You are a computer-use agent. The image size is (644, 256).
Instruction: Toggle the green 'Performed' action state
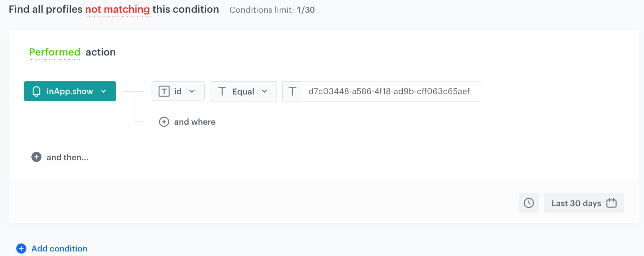pyautogui.click(x=55, y=52)
